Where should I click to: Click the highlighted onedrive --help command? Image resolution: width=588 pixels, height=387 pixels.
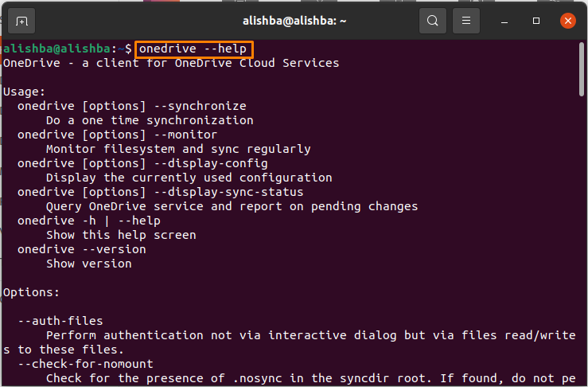194,49
